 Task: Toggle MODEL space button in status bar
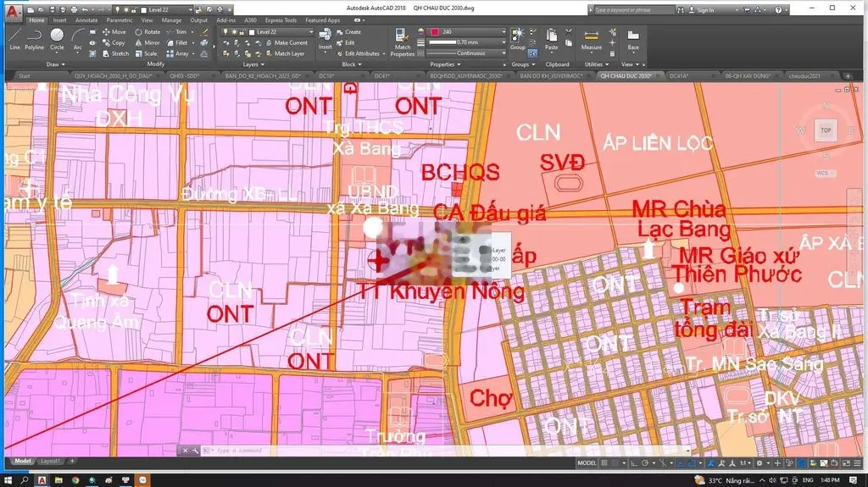pyautogui.click(x=587, y=463)
